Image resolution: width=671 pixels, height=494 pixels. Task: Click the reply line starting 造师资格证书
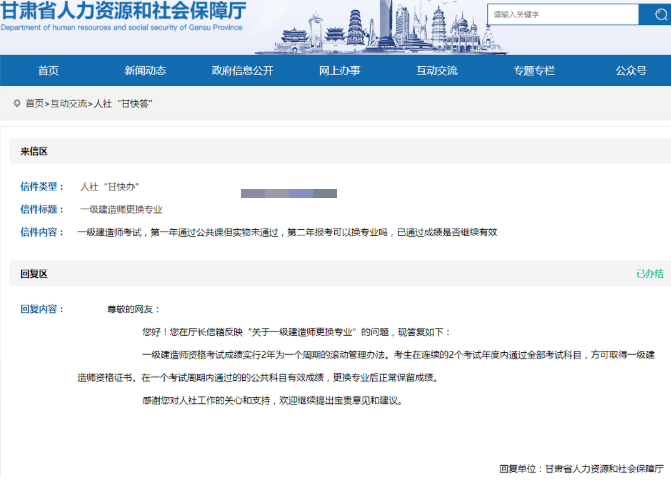(258, 378)
